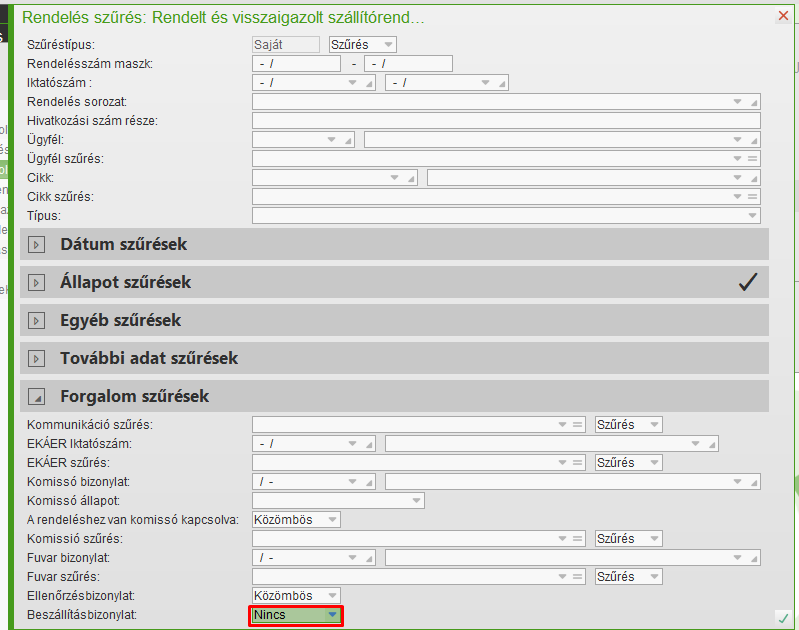Click the corner lookup icon of second Ügyfél field
The width and height of the screenshot is (799, 630).
(x=754, y=140)
